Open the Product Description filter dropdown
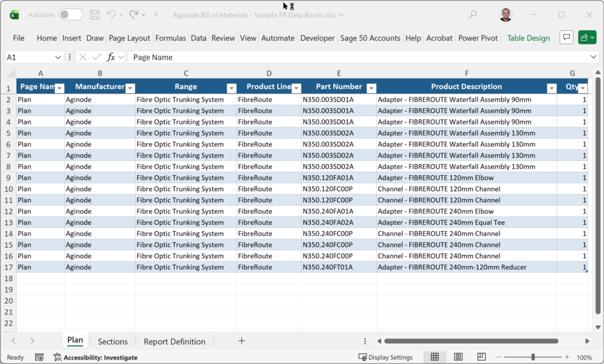Image resolution: width=604 pixels, height=364 pixels. pyautogui.click(x=552, y=88)
